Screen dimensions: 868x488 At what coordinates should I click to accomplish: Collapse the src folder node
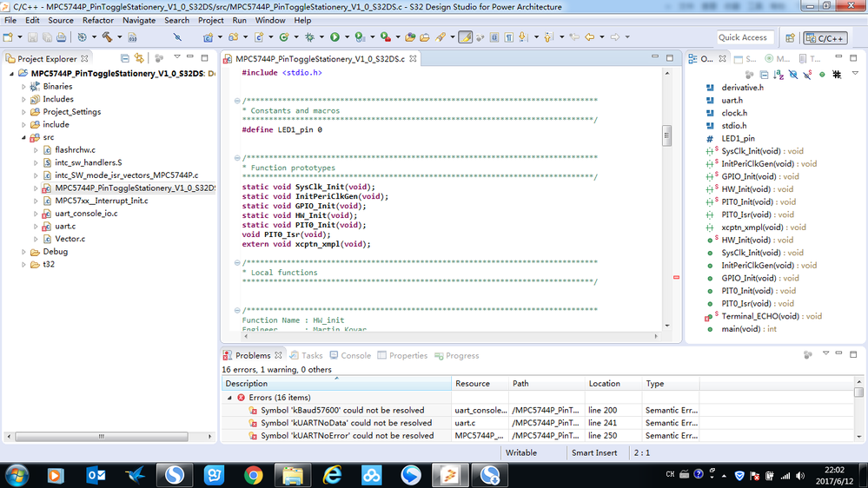tap(23, 137)
